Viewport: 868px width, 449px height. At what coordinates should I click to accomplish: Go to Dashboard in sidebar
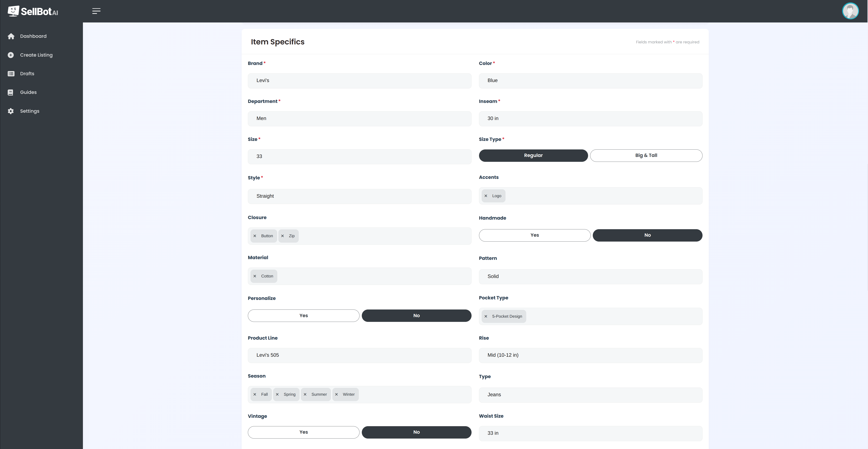(33, 36)
